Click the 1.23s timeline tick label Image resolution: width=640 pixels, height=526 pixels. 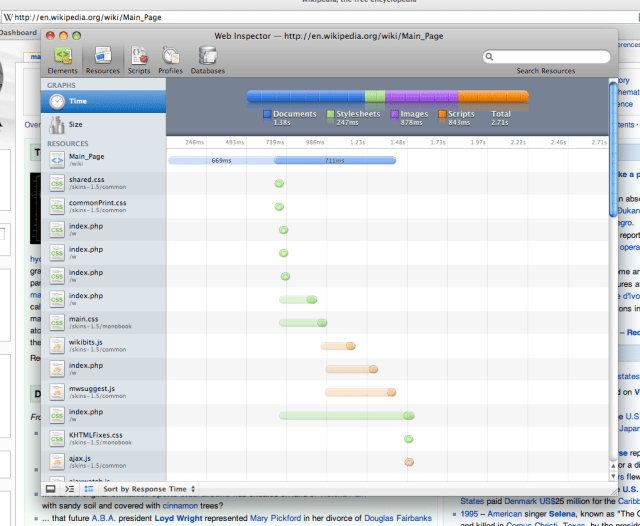pos(358,142)
